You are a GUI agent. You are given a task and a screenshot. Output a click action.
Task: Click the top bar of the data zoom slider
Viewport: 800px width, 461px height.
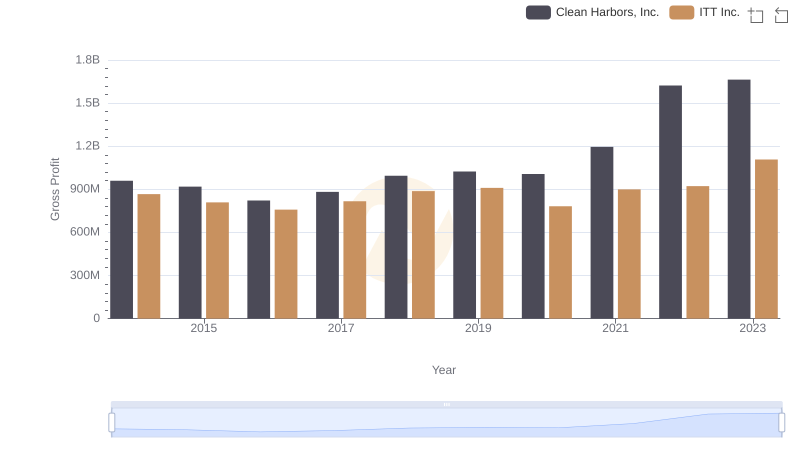(446, 404)
